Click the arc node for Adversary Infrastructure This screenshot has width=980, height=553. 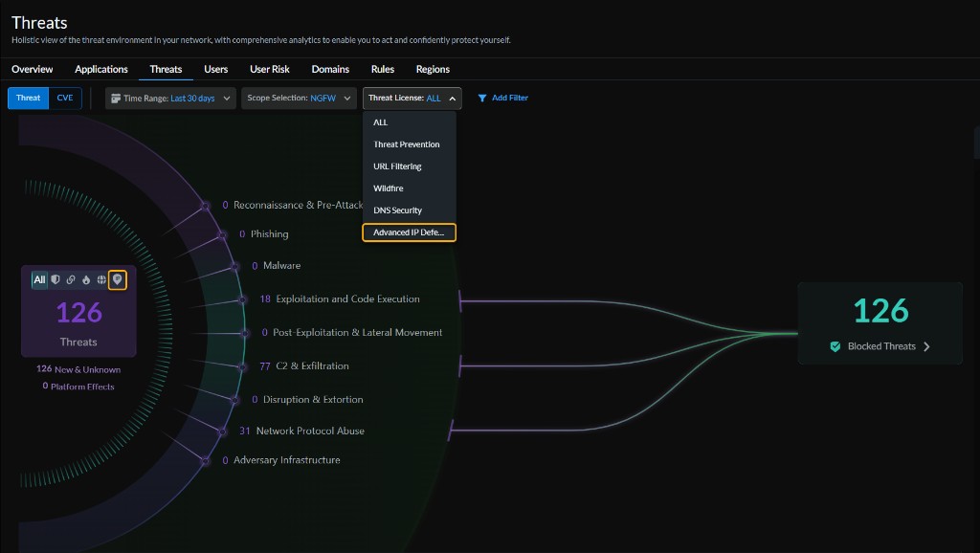pyautogui.click(x=206, y=461)
